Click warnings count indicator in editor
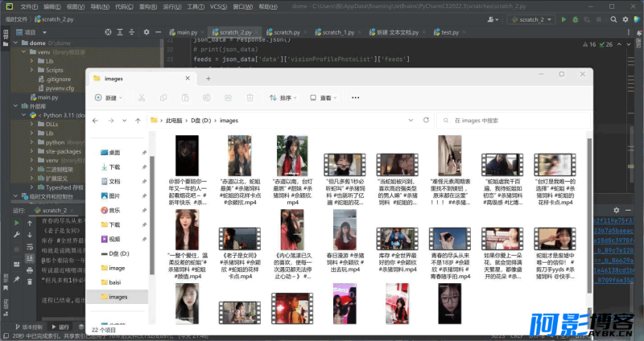This screenshot has height=341, width=644. [589, 44]
